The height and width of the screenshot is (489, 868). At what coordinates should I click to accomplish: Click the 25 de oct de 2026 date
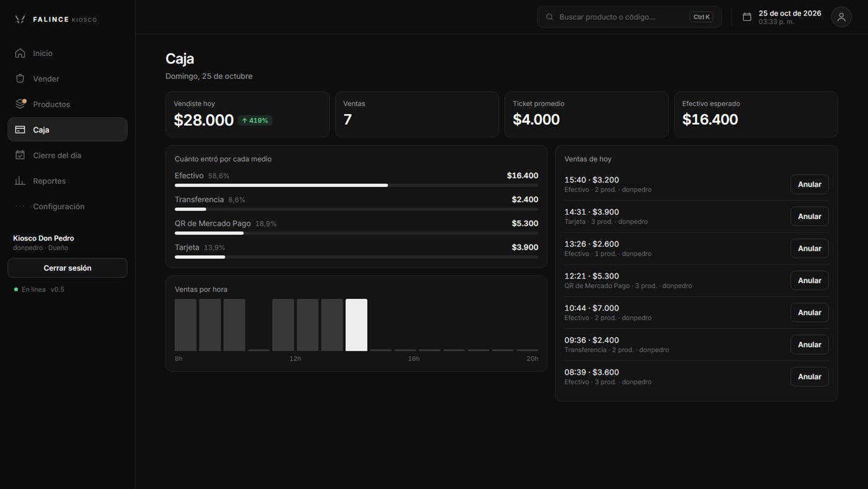click(790, 13)
